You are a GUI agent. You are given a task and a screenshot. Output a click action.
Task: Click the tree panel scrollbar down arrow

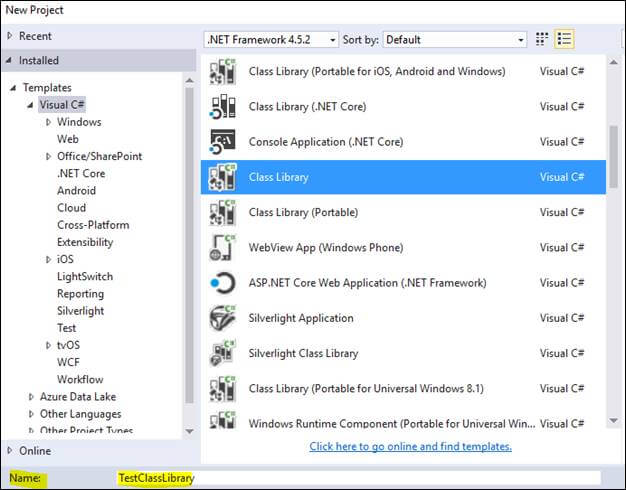(x=190, y=431)
